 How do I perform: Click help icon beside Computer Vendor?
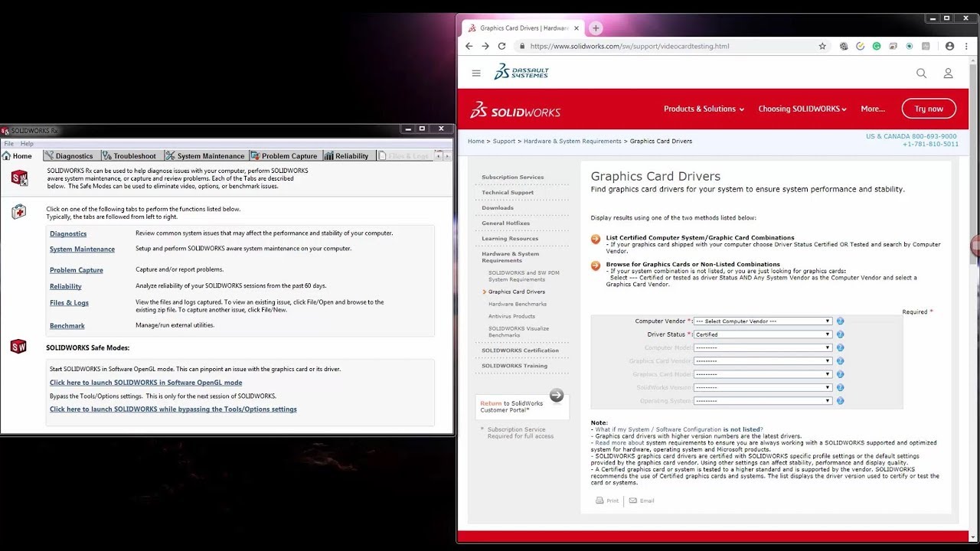click(x=840, y=321)
